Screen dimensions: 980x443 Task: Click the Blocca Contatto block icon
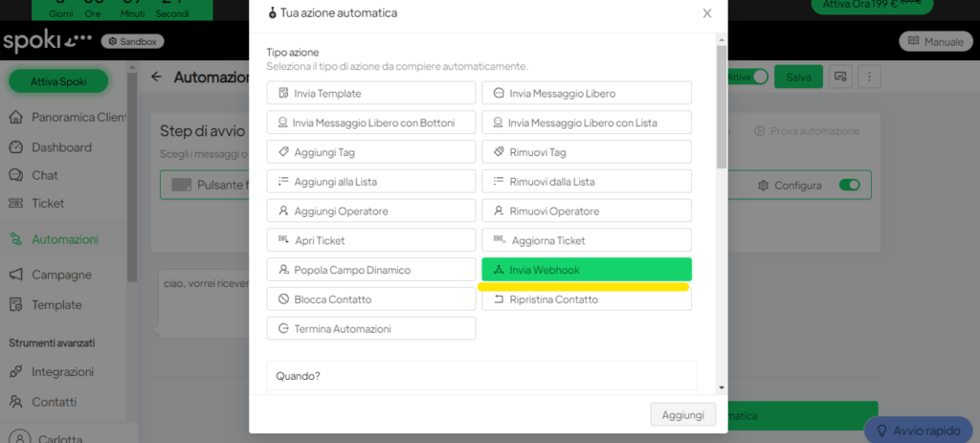tap(283, 299)
